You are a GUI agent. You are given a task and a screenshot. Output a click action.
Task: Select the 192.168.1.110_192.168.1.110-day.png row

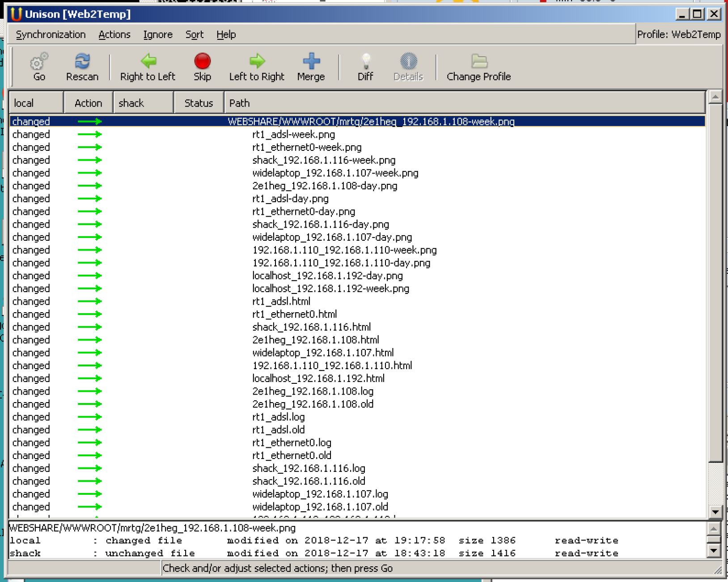pyautogui.click(x=357, y=263)
